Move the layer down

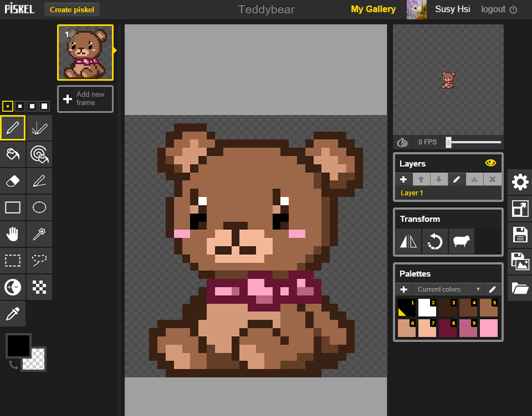click(439, 179)
